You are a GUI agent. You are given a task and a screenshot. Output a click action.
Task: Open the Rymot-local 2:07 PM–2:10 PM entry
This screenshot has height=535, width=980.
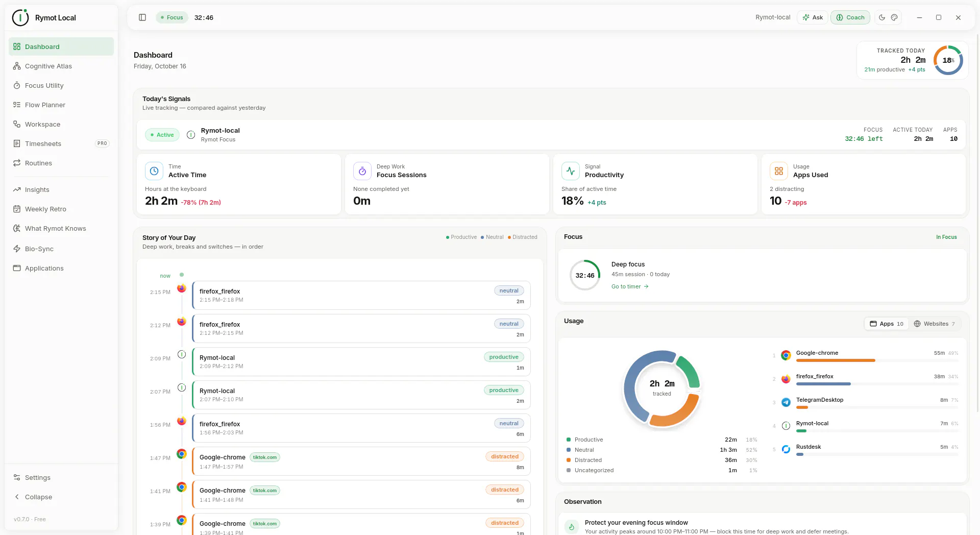[x=361, y=395]
